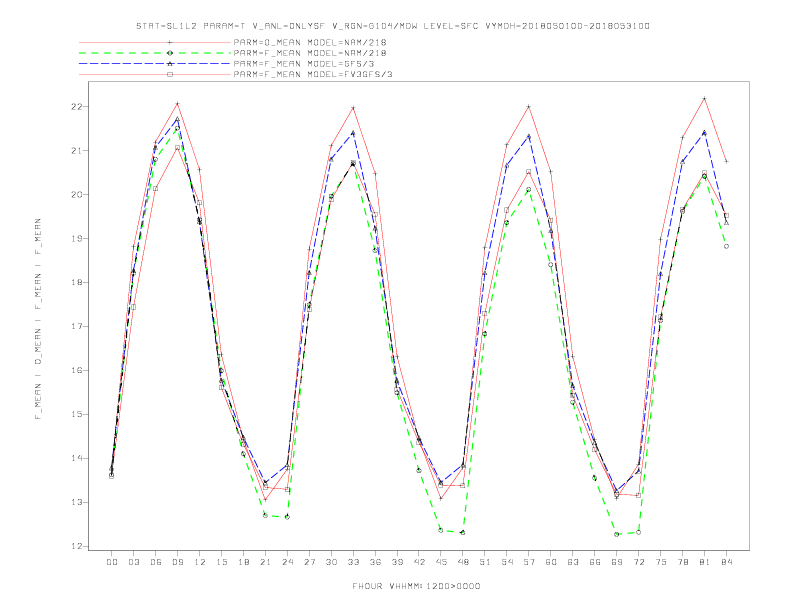Click x-axis tick label 42
Image resolution: width=792 pixels, height=612 pixels.
419,562
